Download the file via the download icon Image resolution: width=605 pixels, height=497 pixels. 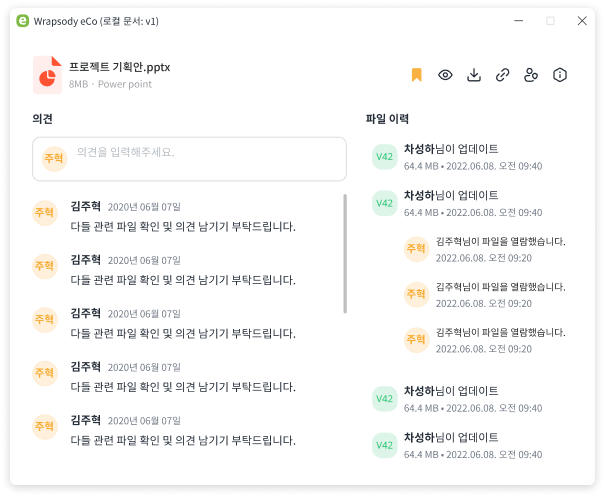pos(474,75)
